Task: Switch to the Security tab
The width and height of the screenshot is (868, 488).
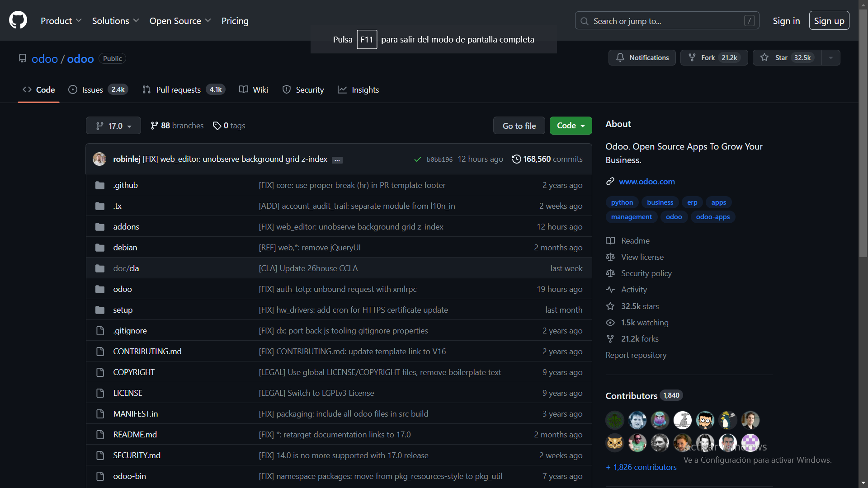Action: [x=303, y=89]
